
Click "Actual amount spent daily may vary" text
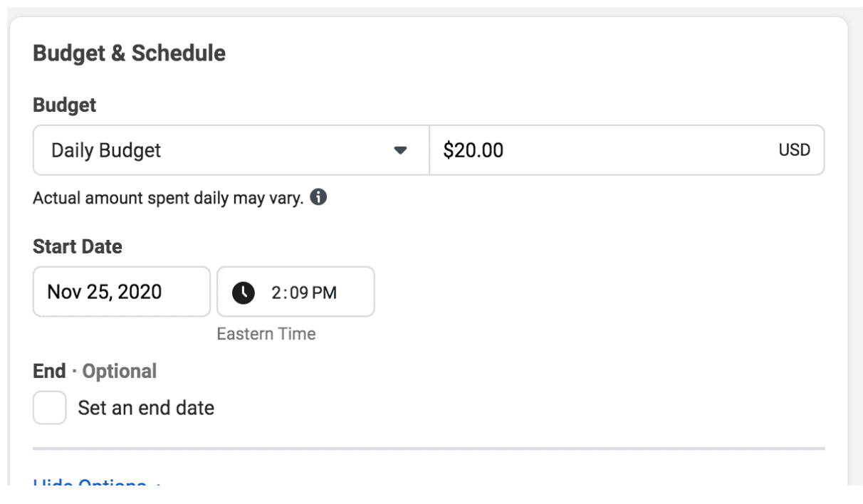point(168,198)
